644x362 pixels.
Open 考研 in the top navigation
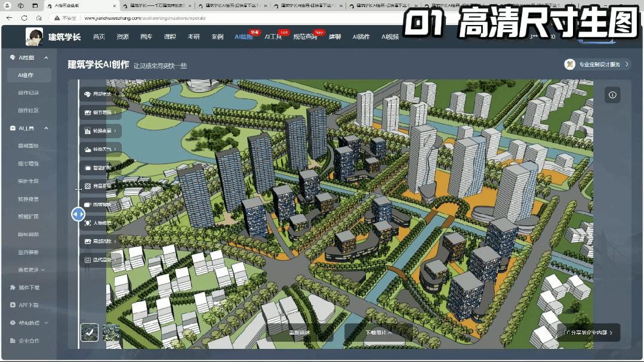pos(194,37)
